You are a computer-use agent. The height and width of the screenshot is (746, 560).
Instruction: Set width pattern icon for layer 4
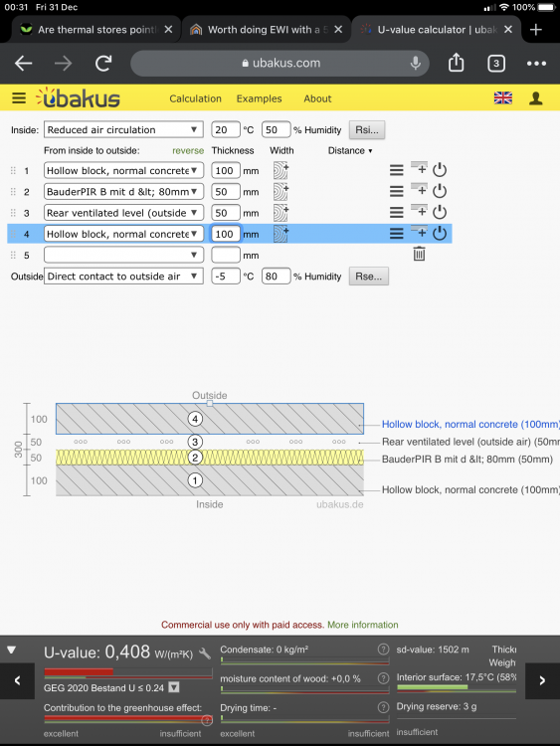pos(280,234)
